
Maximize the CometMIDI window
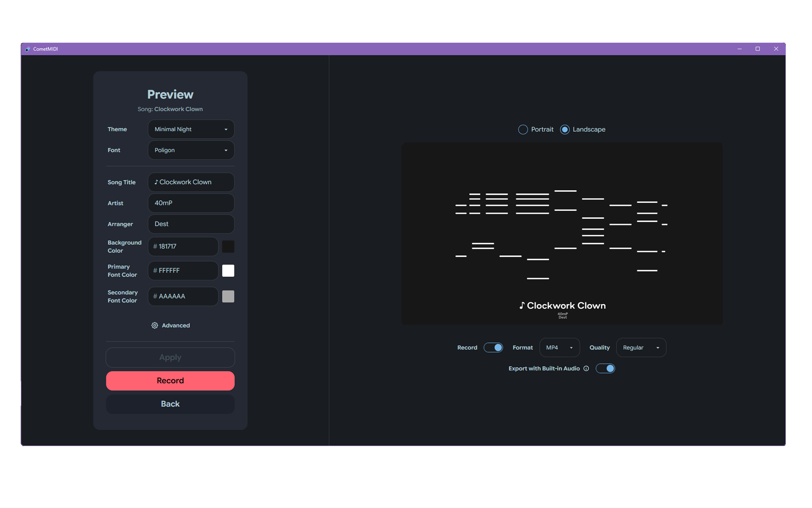coord(757,49)
